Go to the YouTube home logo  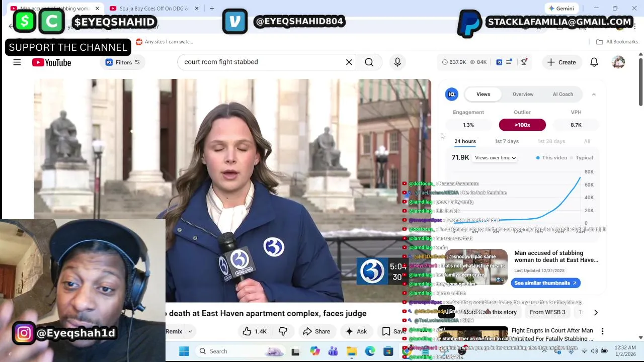click(51, 62)
